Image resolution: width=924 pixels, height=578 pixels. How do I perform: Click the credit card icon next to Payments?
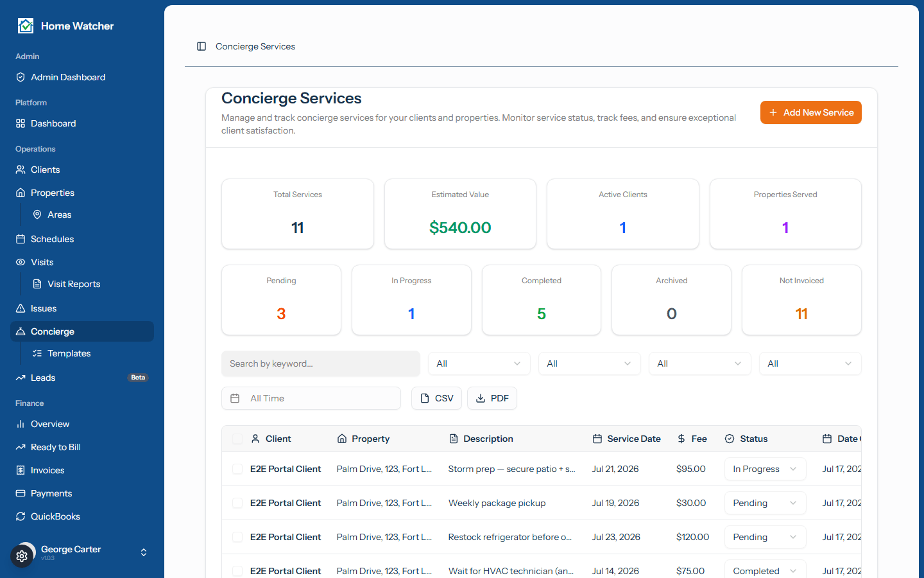pos(21,493)
